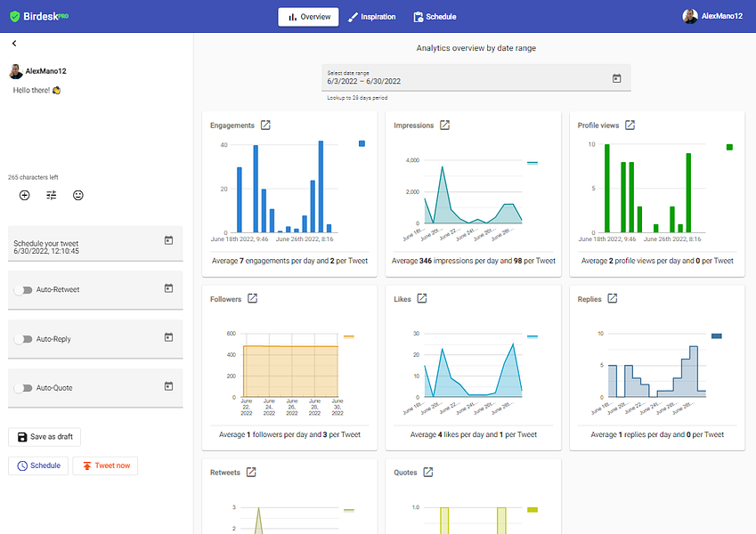
Task: Click AlexMano12 avatar in composer panel
Action: (16, 71)
